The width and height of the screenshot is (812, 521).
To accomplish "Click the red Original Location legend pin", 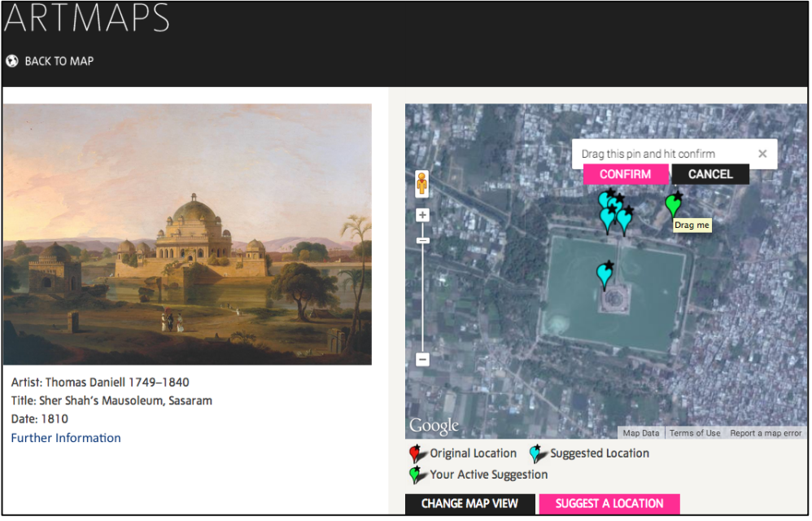I will tap(416, 453).
